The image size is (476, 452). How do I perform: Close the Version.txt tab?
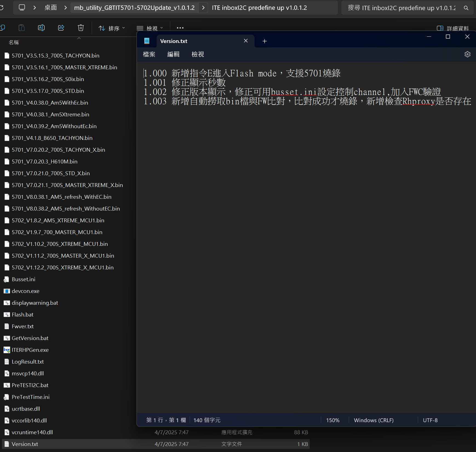(x=246, y=41)
